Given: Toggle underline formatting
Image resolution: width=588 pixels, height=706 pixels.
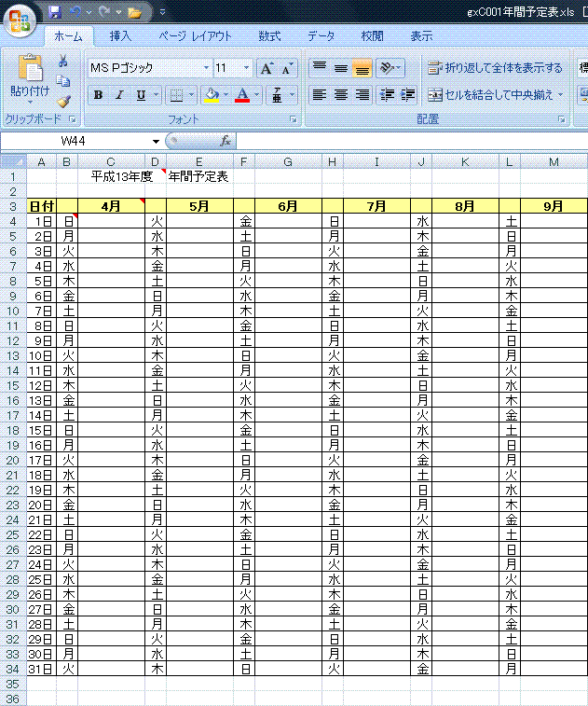Looking at the screenshot, I should coord(141,95).
